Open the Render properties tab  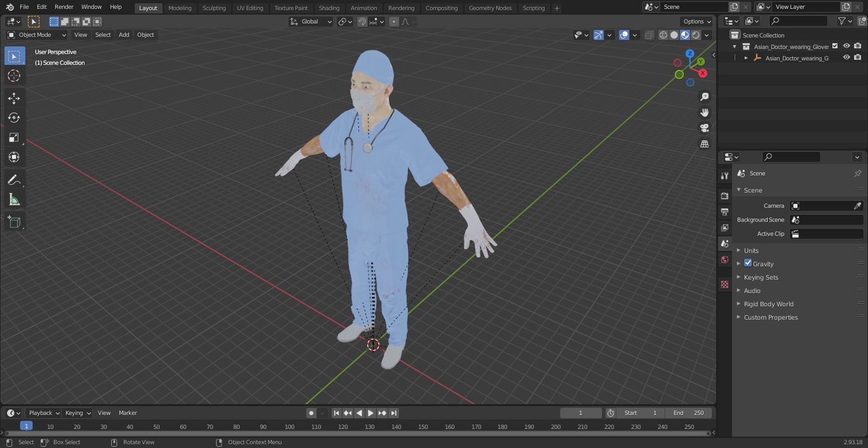tap(724, 196)
